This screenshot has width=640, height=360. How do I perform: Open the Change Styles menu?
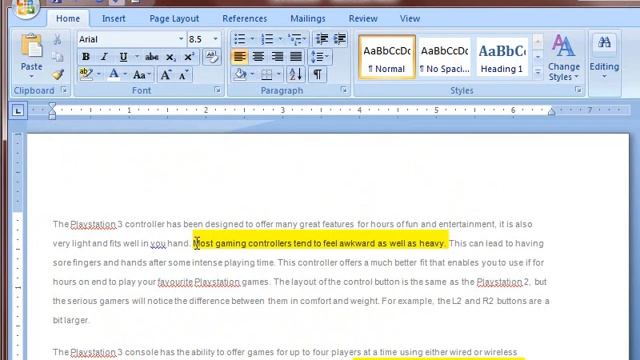coord(563,57)
